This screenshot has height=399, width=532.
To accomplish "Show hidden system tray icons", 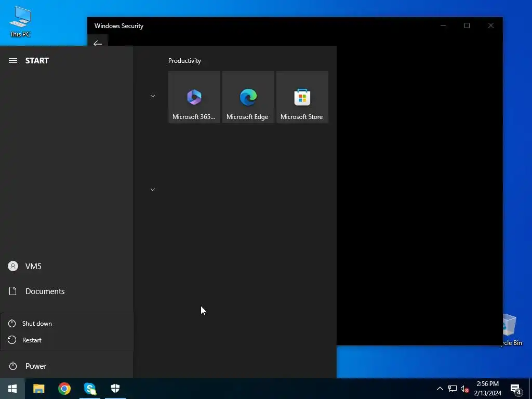I will pos(440,389).
